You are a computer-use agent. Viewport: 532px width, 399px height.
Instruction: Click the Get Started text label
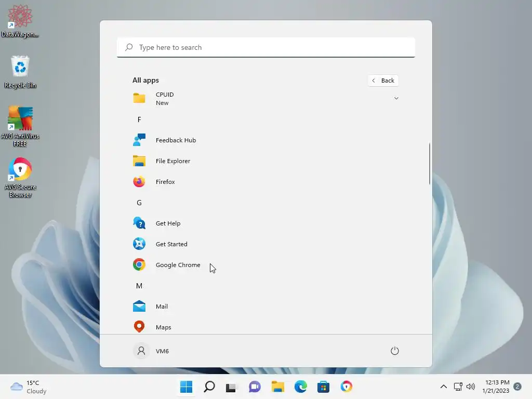[x=171, y=244]
